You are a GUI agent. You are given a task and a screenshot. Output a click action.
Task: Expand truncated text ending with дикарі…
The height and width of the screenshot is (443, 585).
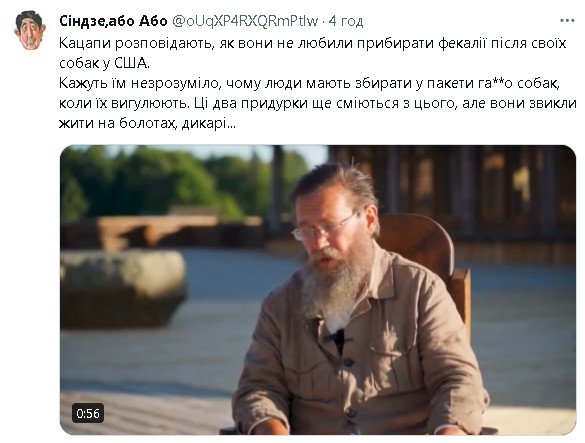click(x=209, y=123)
